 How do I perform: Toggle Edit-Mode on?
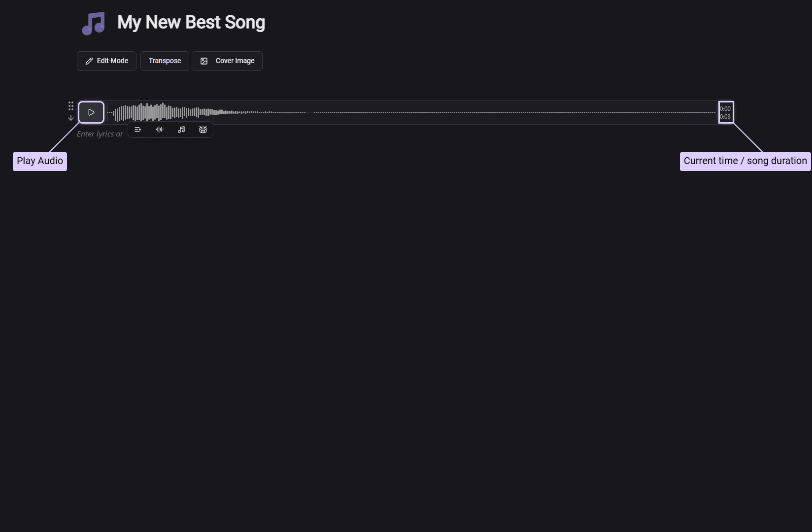pyautogui.click(x=106, y=61)
